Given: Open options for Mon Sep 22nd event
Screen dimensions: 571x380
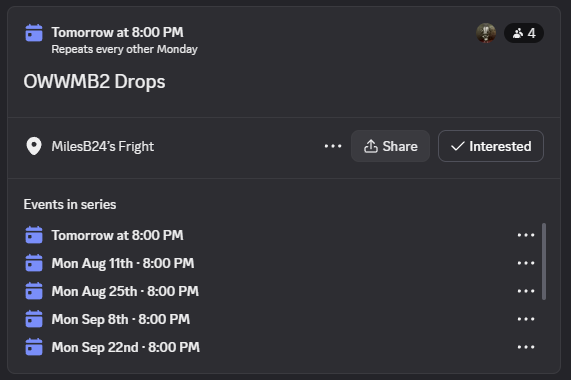Looking at the screenshot, I should [526, 347].
